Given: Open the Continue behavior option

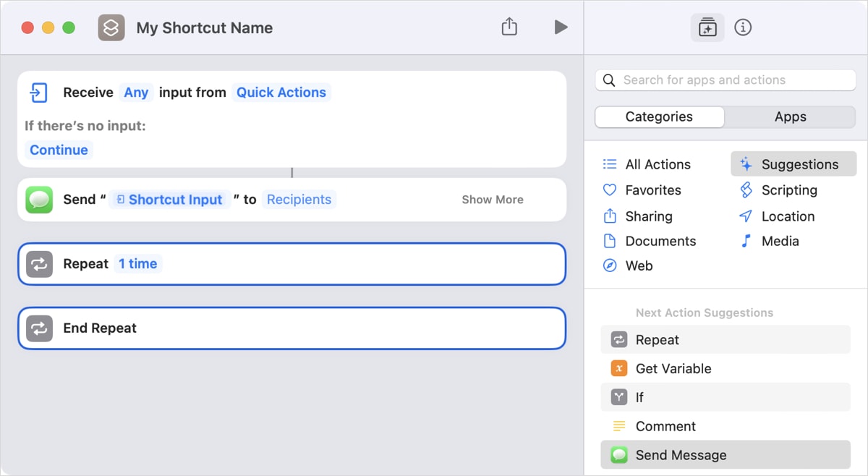Looking at the screenshot, I should pyautogui.click(x=59, y=150).
